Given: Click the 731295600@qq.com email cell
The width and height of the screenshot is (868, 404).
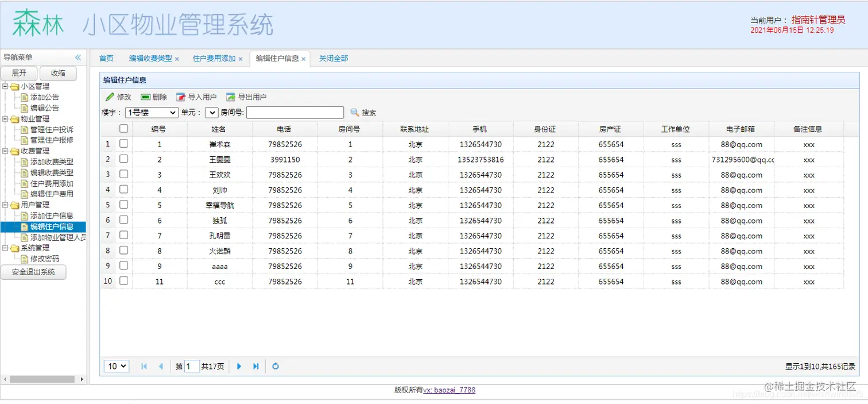Looking at the screenshot, I should coord(742,160).
